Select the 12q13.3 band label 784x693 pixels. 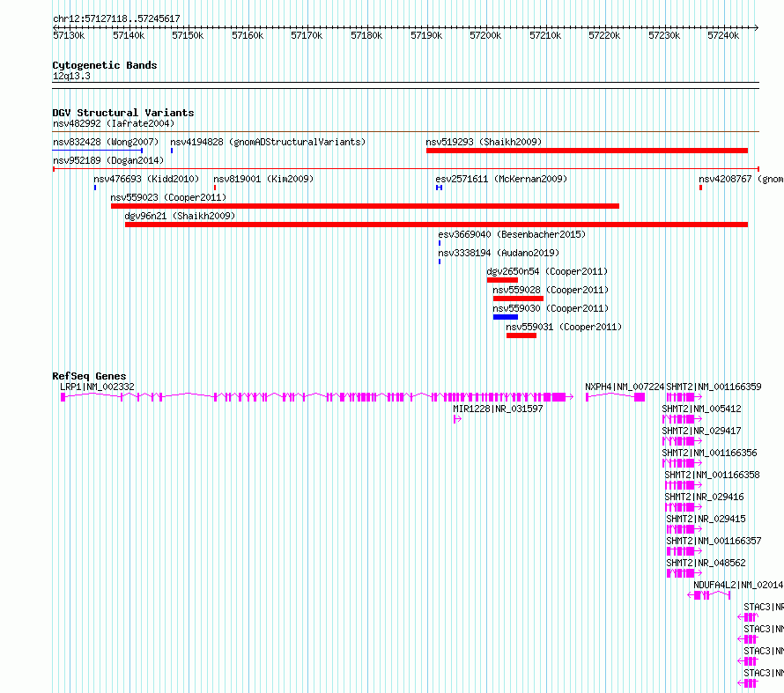tap(71, 76)
